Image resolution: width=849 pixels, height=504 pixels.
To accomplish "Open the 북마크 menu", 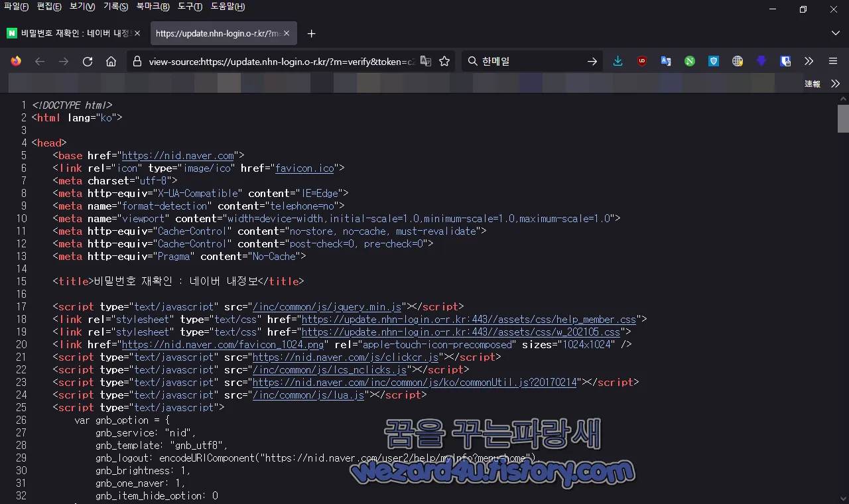I will coord(153,7).
